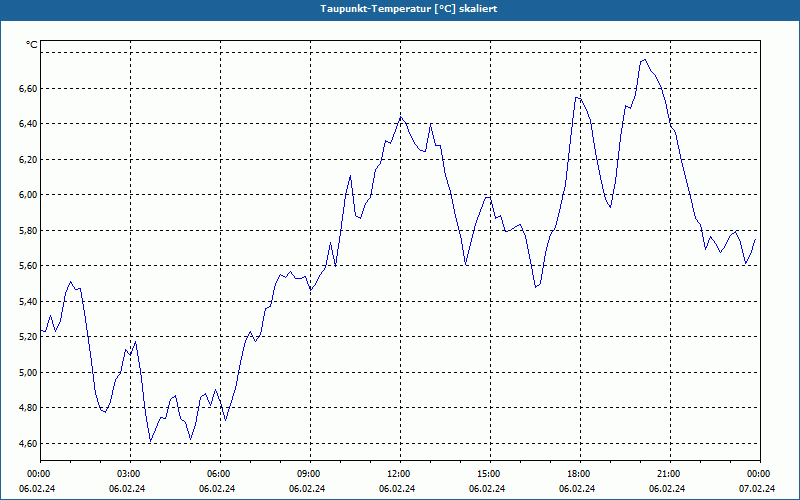This screenshot has width=800, height=500.
Task: Select the 5,00 y-axis tick label
Action: point(28,372)
